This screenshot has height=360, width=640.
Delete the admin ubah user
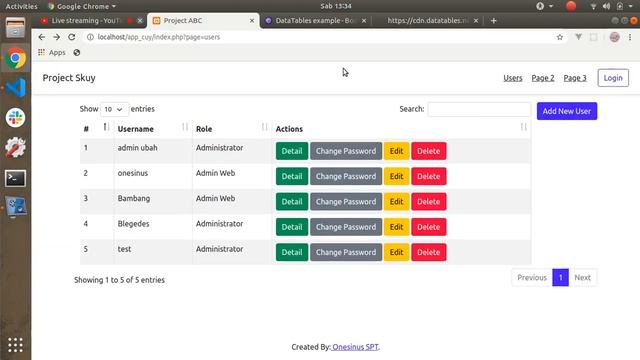(x=429, y=151)
